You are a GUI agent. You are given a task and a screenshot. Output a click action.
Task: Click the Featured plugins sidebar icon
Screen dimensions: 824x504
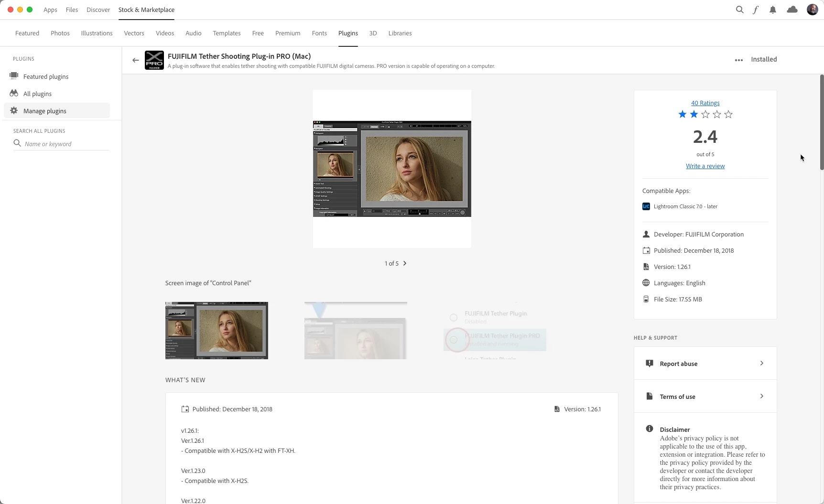click(14, 76)
